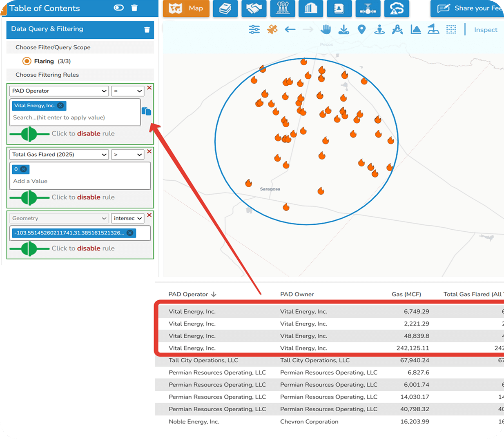Click the 67,940.24 gas value cell
Image resolution: width=504 pixels, height=439 pixels.
[415, 360]
